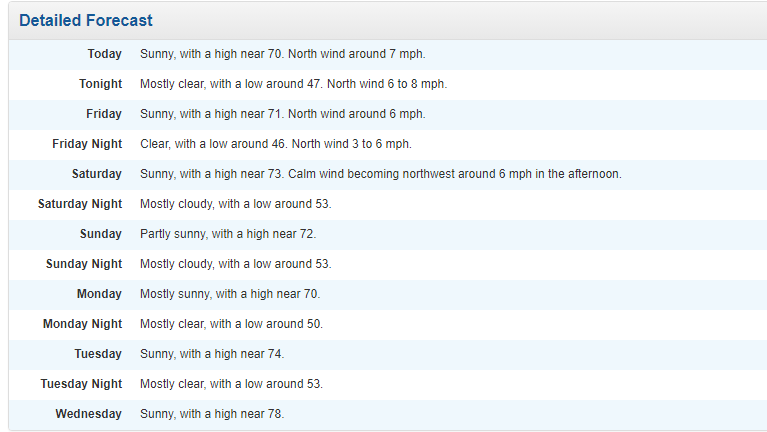Click the Saturday Night label
Image resolution: width=767 pixels, height=432 pixels.
click(80, 204)
